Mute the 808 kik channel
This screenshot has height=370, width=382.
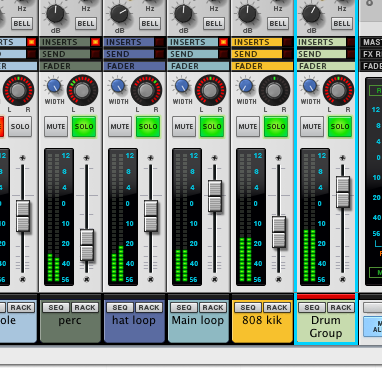[248, 127]
